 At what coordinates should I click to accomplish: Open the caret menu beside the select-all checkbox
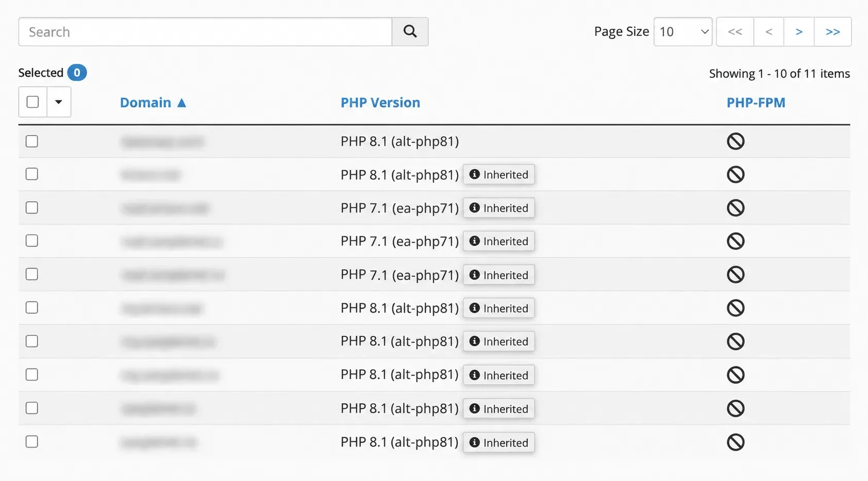[x=59, y=102]
